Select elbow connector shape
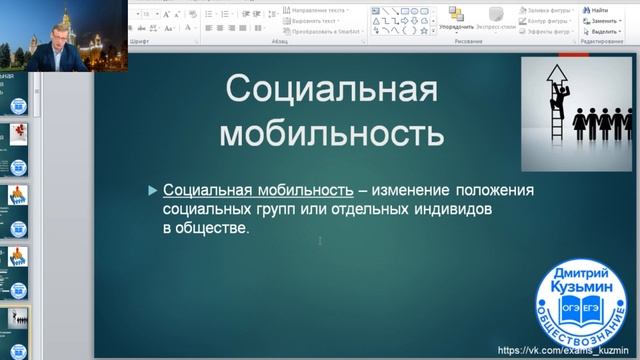 coord(386,20)
